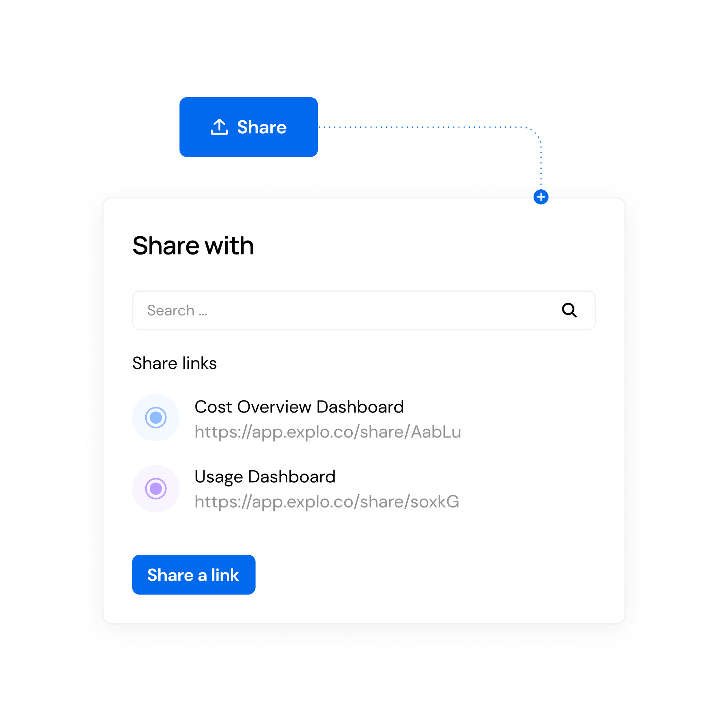
Task: Select the Cost Overview Dashboard link icon circle
Action: 156,417
